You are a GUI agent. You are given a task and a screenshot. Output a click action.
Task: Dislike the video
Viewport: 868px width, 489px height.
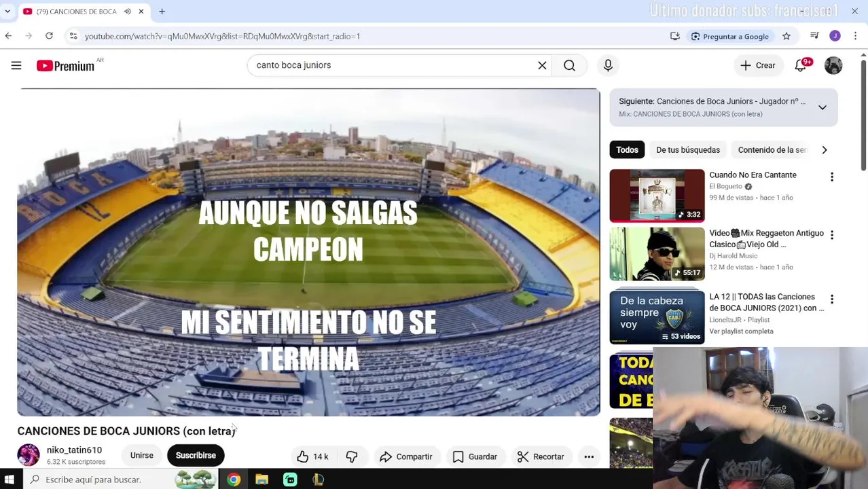tap(351, 457)
